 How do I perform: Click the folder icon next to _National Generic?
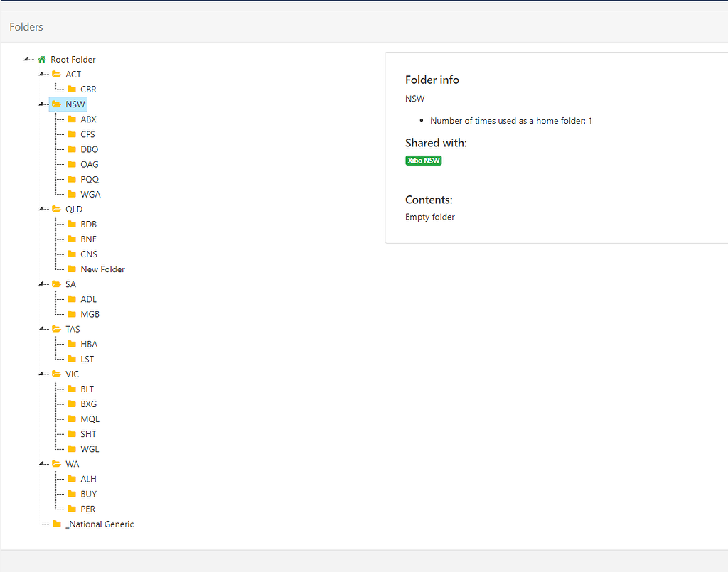[57, 524]
